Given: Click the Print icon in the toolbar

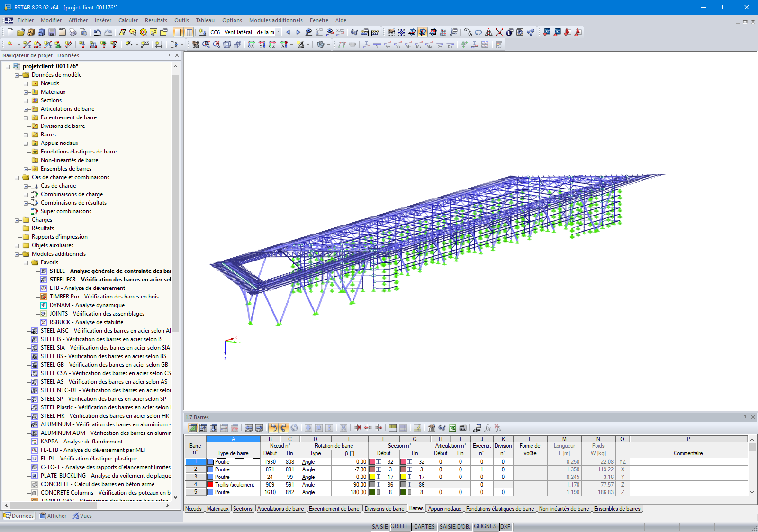Looking at the screenshot, I should coord(72,32).
